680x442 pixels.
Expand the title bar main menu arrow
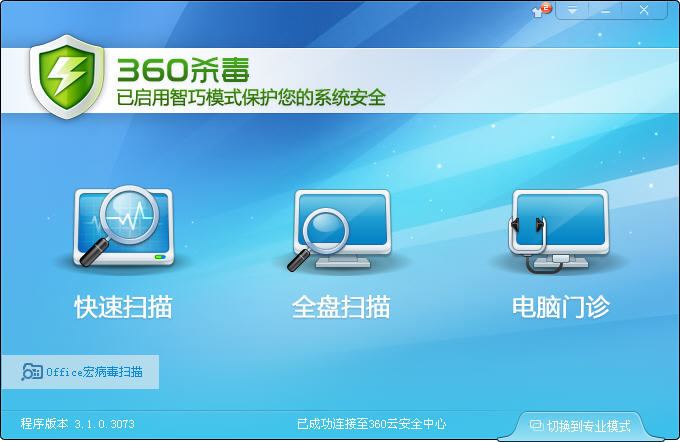[573, 10]
